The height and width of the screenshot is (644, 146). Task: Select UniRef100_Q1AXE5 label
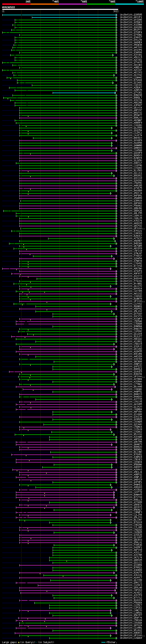pos(131,372)
